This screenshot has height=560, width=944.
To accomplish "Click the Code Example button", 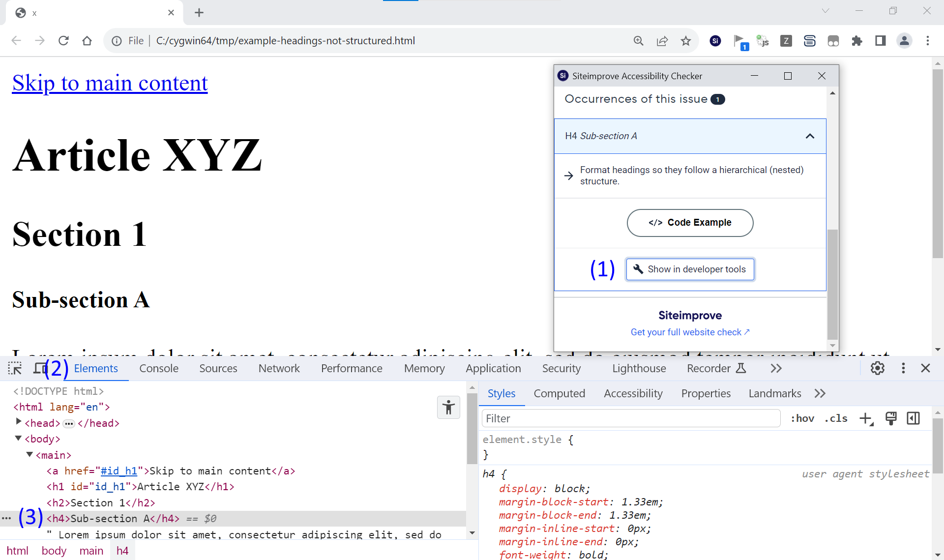I will click(x=690, y=223).
